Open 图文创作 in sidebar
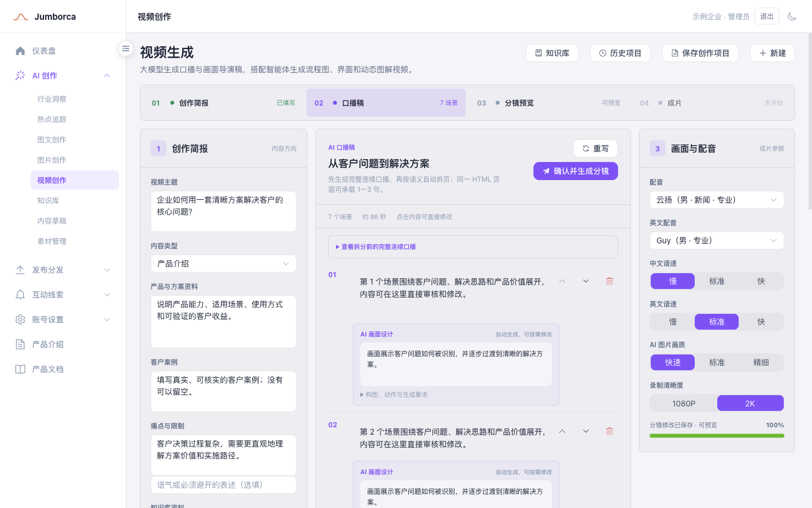The height and width of the screenshot is (508, 812). click(x=52, y=139)
